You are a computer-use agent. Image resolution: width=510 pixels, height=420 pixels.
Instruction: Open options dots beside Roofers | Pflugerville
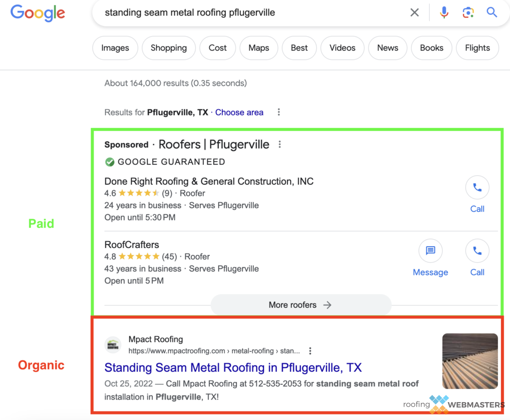(x=280, y=144)
